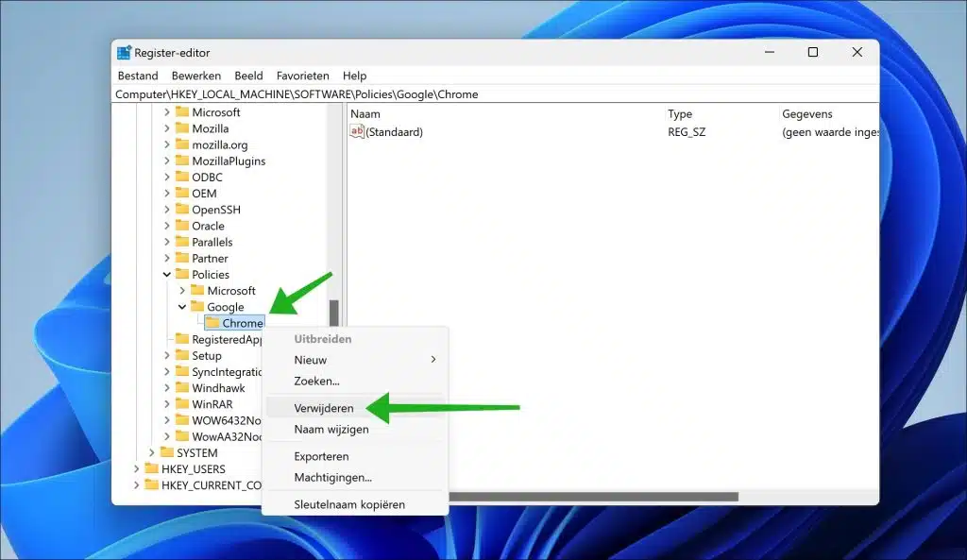Select the WOW6432Node folder icon
Image resolution: width=967 pixels, height=560 pixels.
coord(182,419)
